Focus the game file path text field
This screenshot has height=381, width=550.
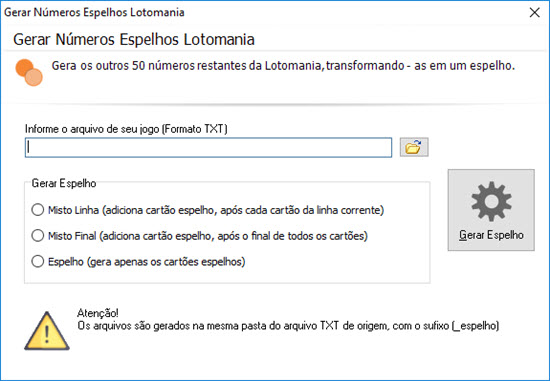click(208, 147)
